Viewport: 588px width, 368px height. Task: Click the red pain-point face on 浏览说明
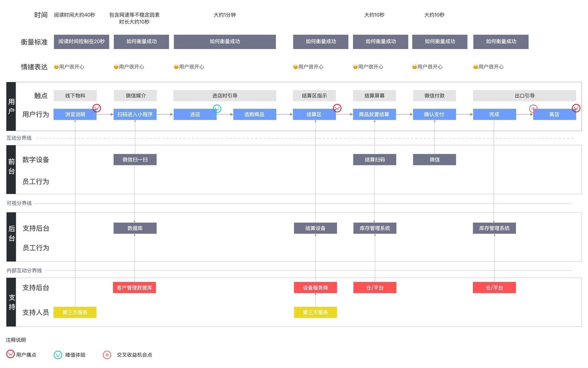click(x=97, y=108)
